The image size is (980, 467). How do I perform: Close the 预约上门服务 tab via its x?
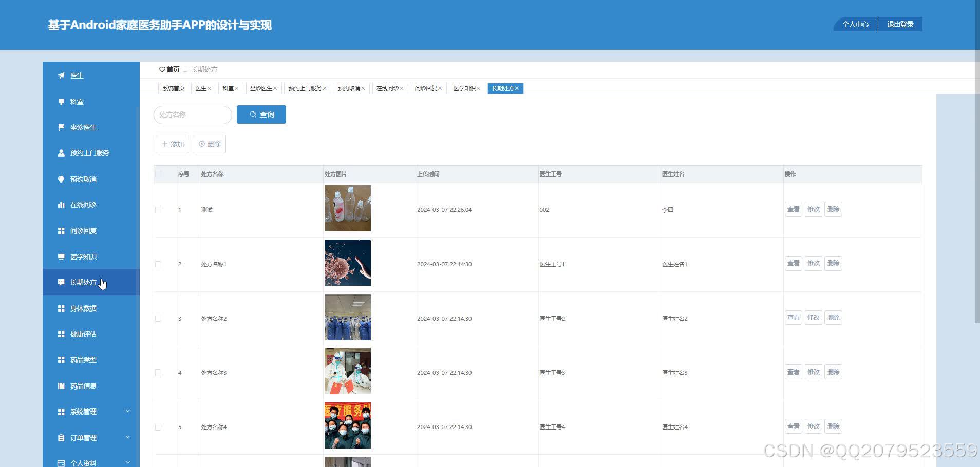click(325, 88)
